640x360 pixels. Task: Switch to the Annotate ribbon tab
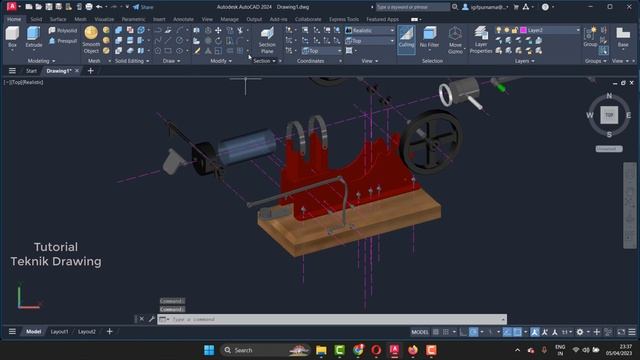click(183, 19)
